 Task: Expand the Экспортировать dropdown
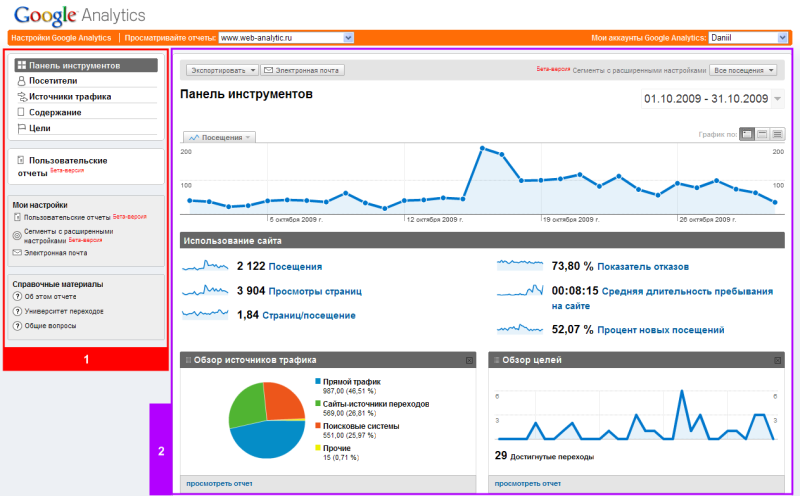pyautogui.click(x=222, y=70)
